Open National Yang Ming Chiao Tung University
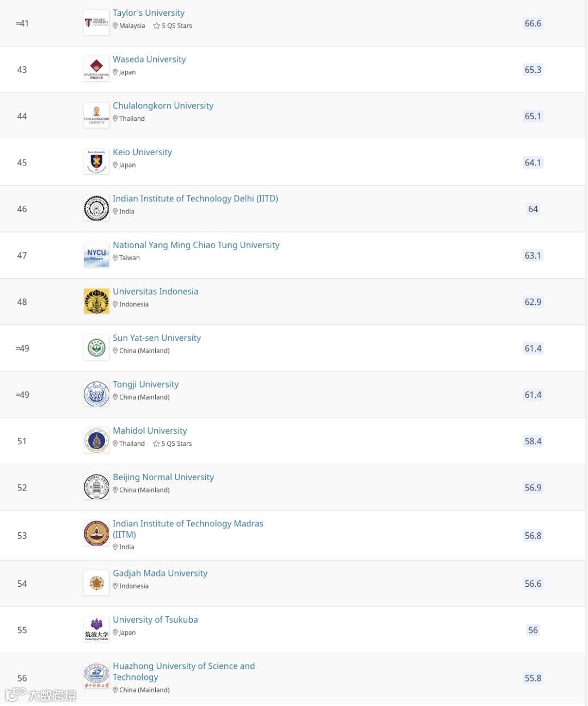The width and height of the screenshot is (588, 706). click(196, 245)
